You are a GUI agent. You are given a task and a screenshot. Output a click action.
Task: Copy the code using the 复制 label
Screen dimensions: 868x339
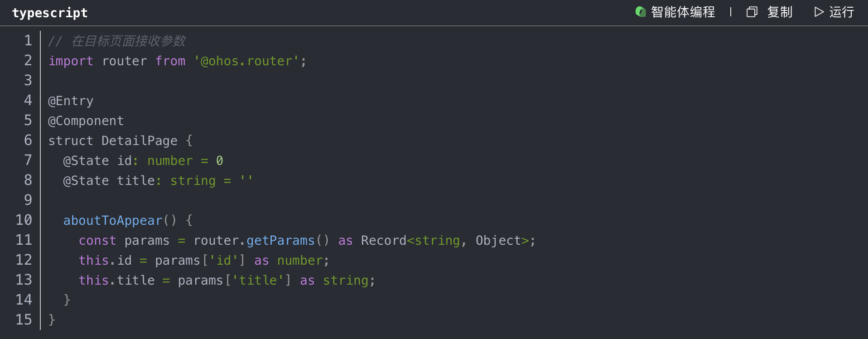click(x=780, y=12)
